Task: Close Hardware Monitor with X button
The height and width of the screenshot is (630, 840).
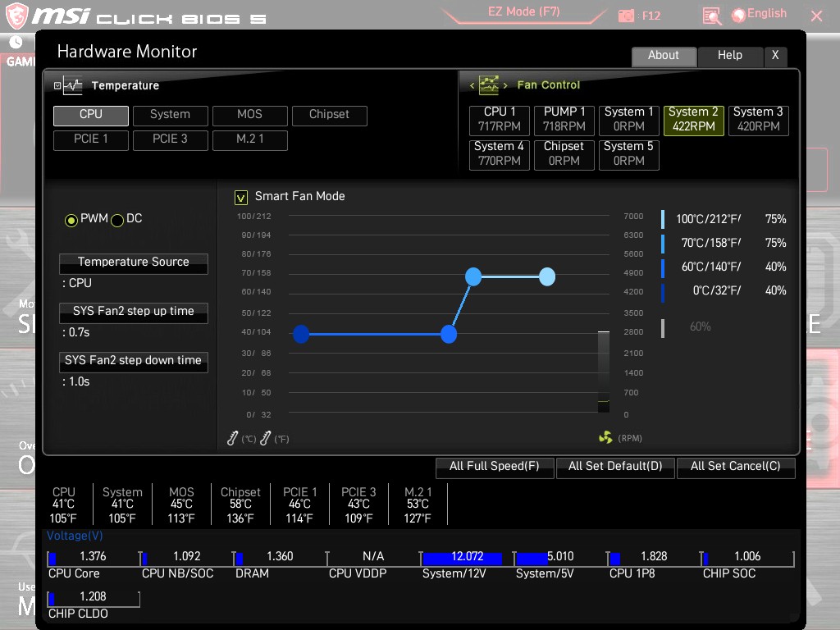Action: click(x=775, y=56)
